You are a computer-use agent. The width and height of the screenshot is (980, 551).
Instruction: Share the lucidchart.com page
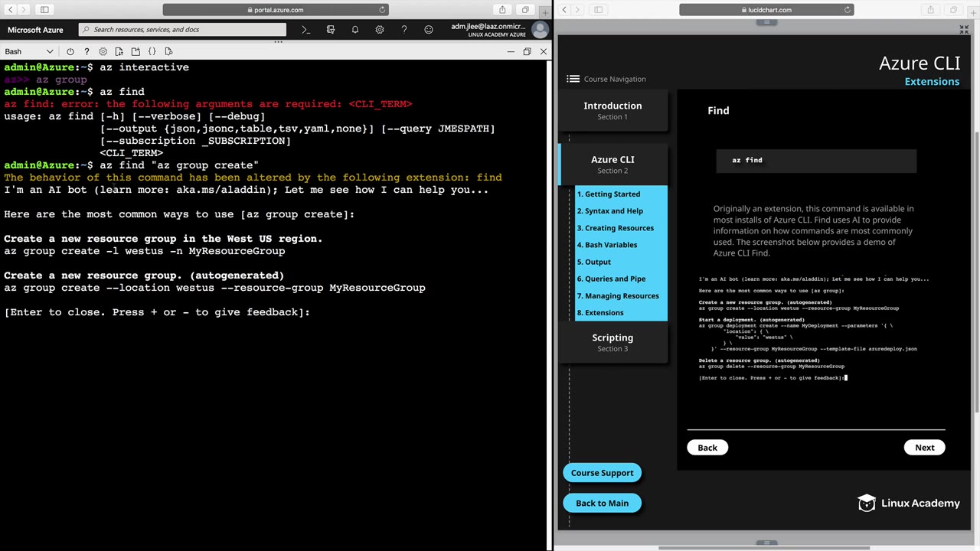pyautogui.click(x=930, y=10)
